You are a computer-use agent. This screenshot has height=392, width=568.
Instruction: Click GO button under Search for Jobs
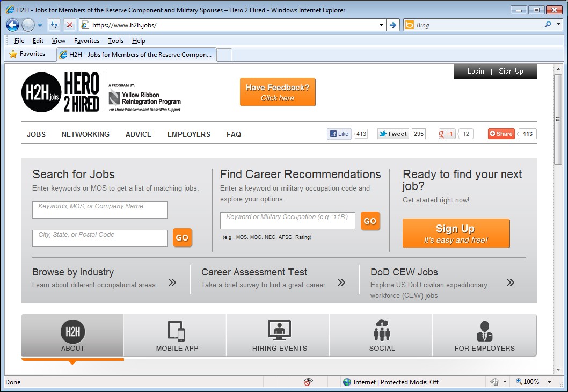coord(182,238)
